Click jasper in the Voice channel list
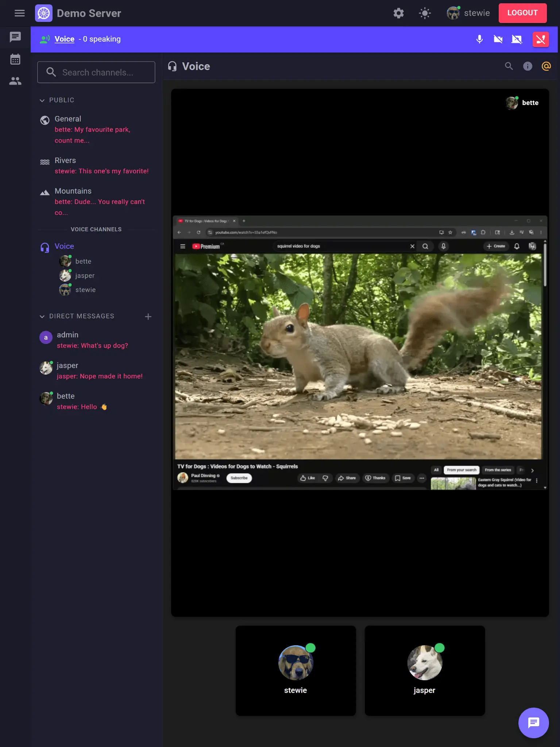The width and height of the screenshot is (560, 747). pyautogui.click(x=77, y=275)
